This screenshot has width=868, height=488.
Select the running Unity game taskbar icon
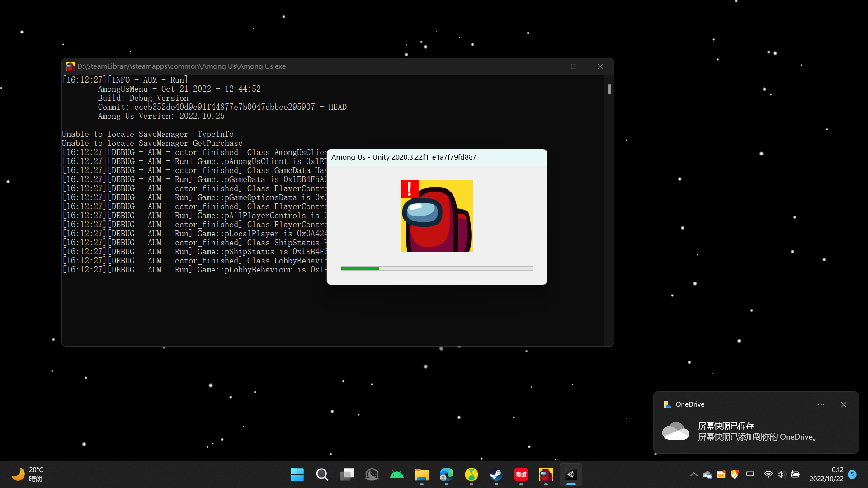point(571,474)
